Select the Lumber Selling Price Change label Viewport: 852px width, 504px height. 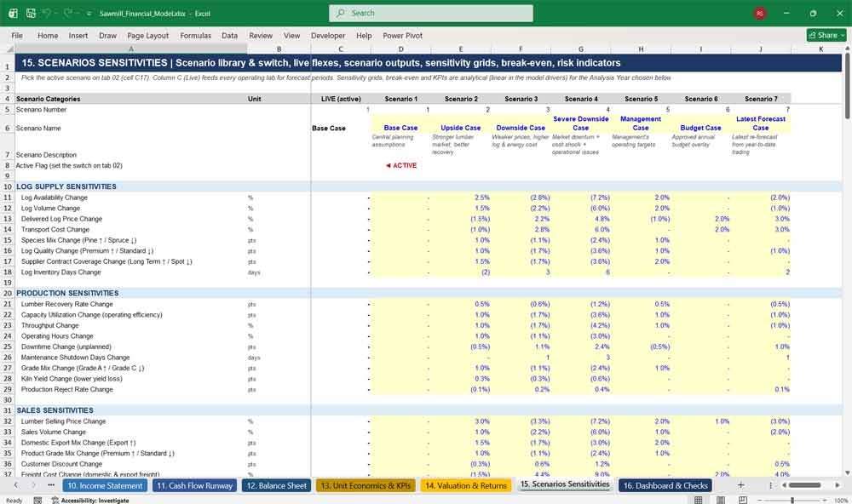click(x=64, y=421)
